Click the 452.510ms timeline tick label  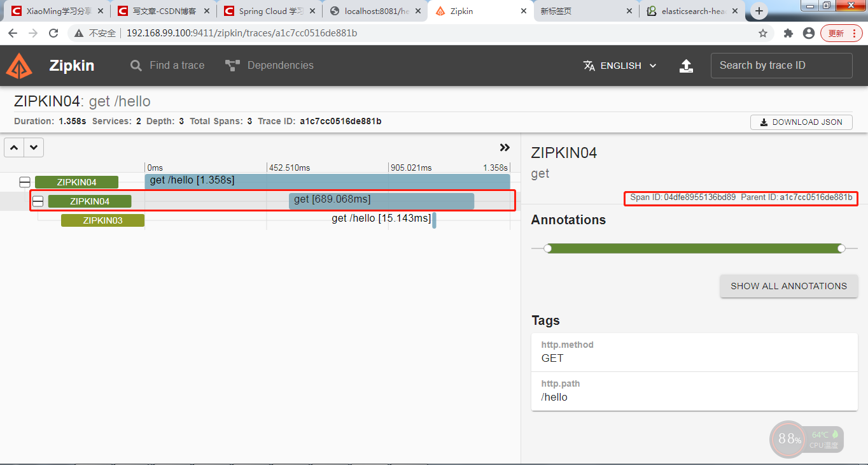pos(290,168)
